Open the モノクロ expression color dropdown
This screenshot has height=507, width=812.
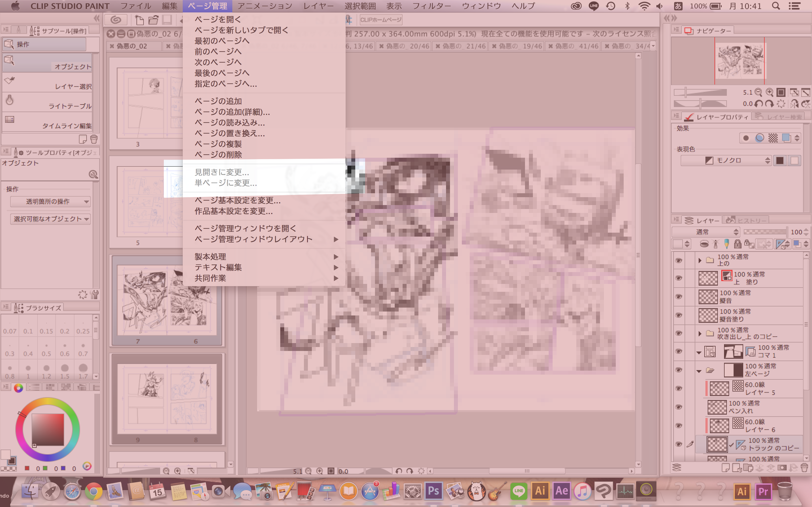(x=726, y=161)
